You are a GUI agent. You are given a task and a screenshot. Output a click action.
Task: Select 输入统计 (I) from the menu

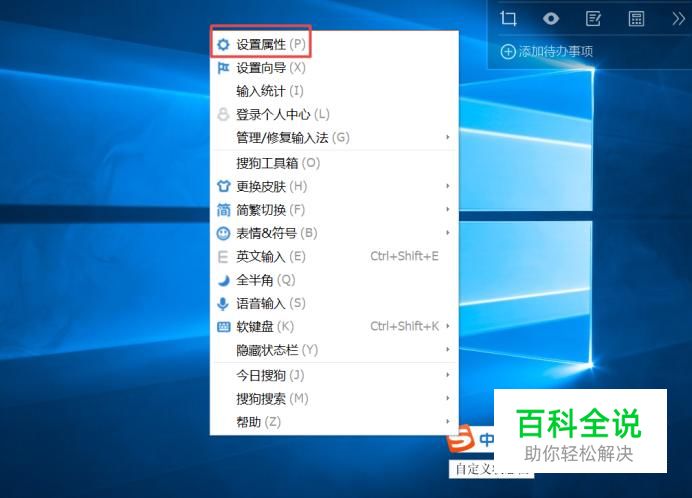click(334, 91)
